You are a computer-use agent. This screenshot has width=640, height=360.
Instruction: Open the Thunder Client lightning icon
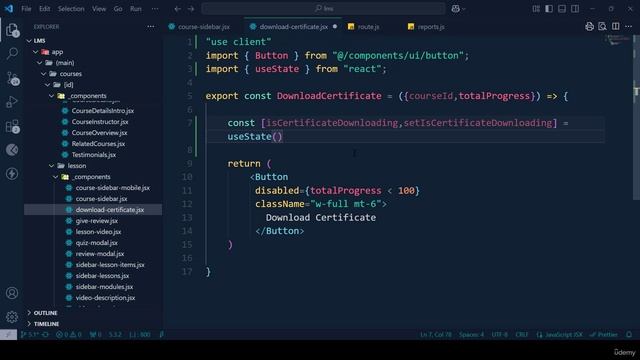[12, 174]
